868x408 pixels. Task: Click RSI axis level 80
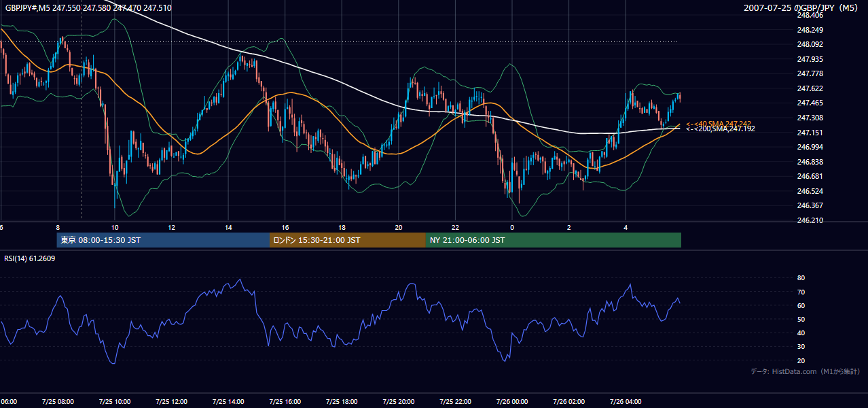(801, 278)
